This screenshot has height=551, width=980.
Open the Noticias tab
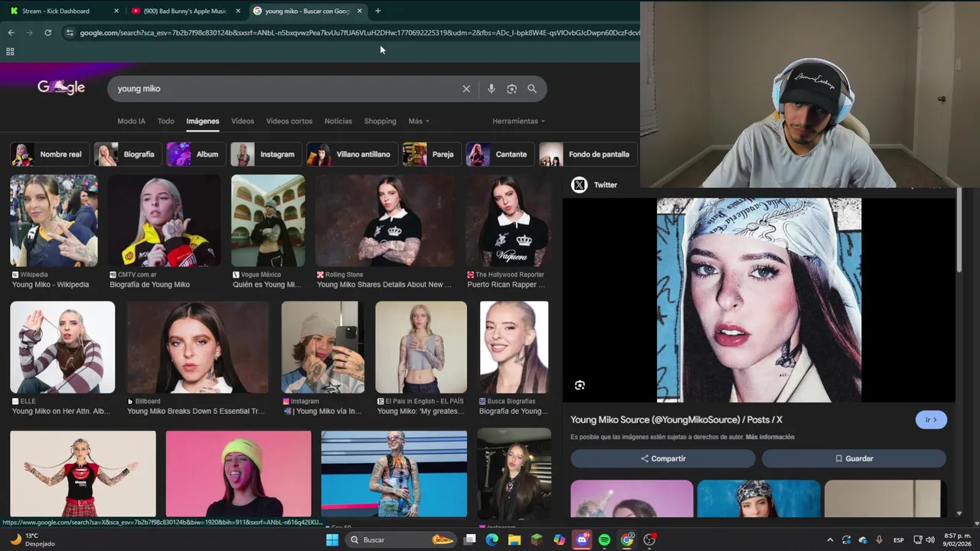click(x=338, y=121)
